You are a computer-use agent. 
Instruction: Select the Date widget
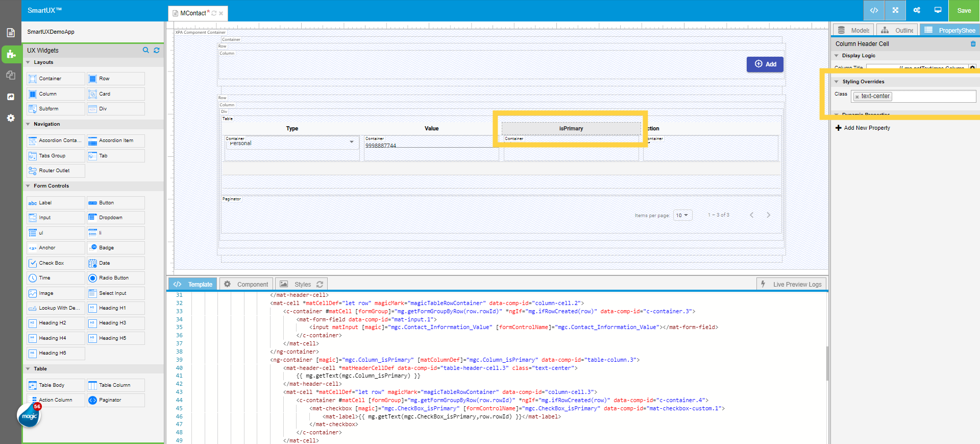click(x=115, y=263)
